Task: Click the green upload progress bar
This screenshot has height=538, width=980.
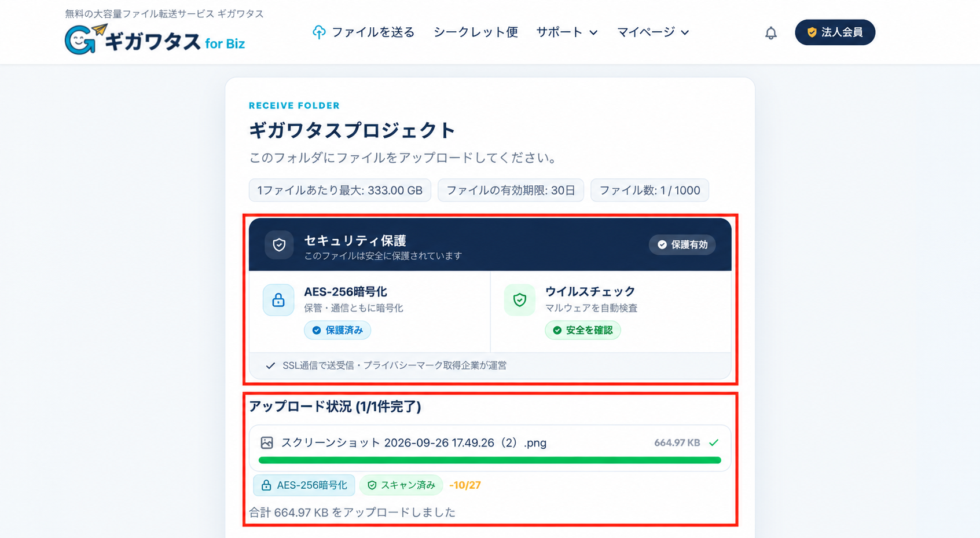Action: [490, 460]
